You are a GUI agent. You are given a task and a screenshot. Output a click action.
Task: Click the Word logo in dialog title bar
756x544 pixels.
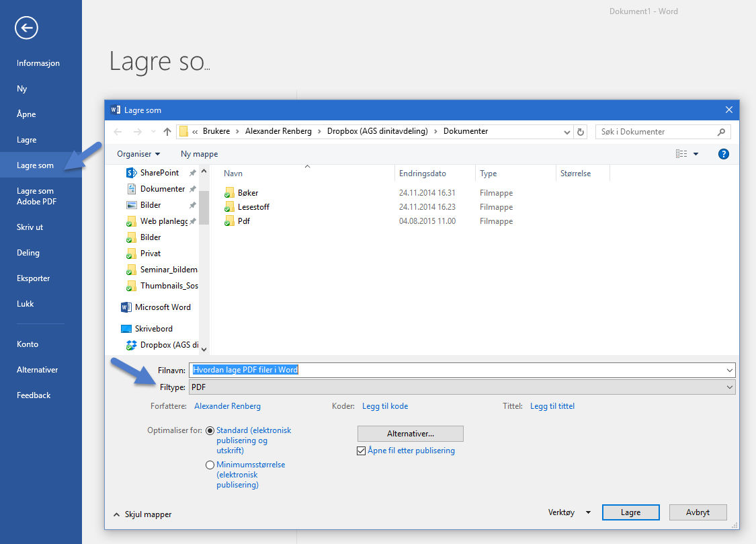tap(115, 110)
